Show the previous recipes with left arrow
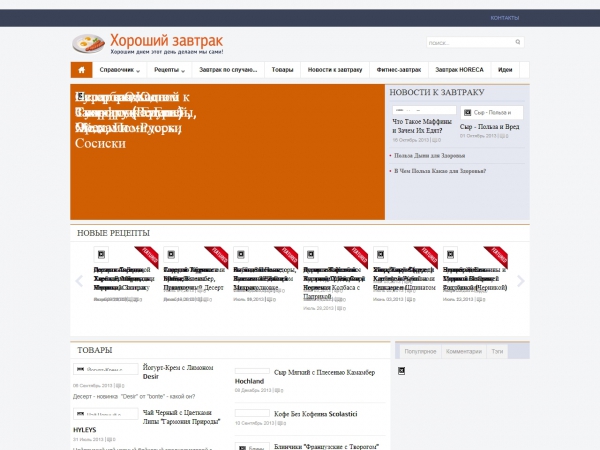The width and height of the screenshot is (600, 450). coord(79,281)
